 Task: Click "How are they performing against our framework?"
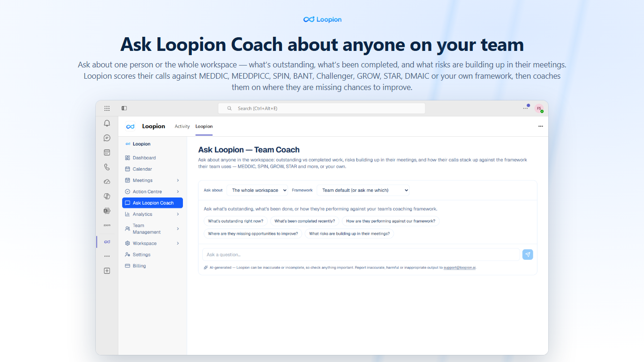[391, 221]
